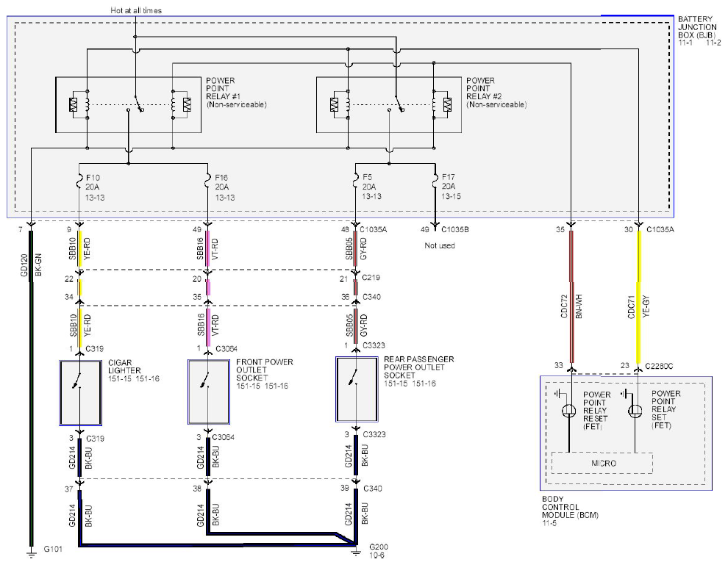Viewport: 728px width, 565px height.
Task: Click the MICRO box in the BCM
Action: (x=602, y=463)
